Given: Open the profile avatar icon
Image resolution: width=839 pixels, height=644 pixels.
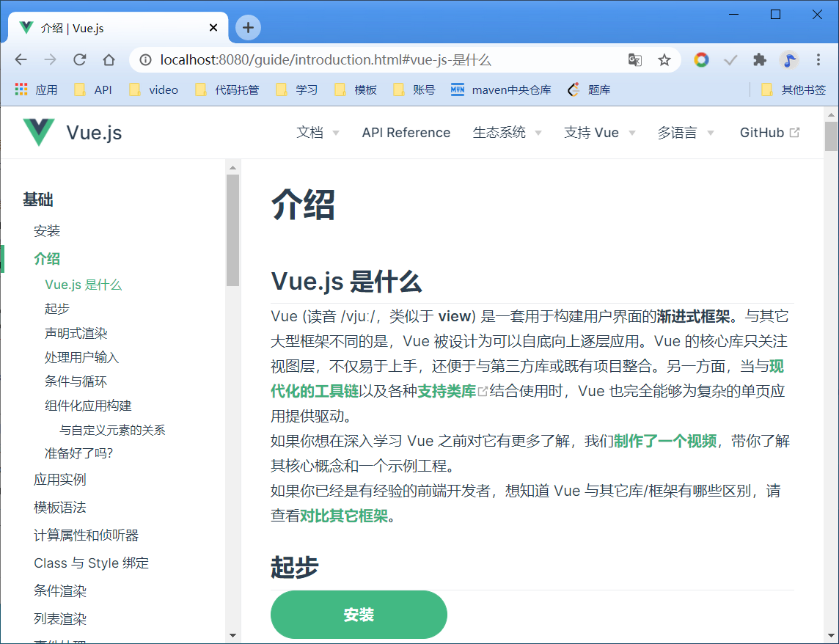Looking at the screenshot, I should [x=789, y=60].
